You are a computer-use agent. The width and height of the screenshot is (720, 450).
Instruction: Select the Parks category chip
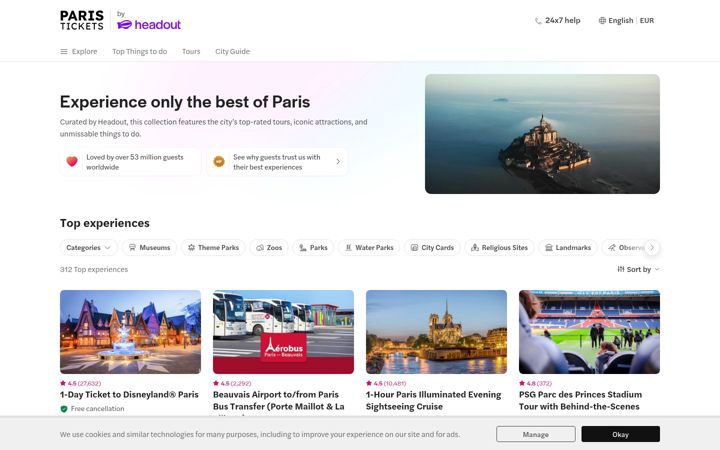click(x=313, y=248)
